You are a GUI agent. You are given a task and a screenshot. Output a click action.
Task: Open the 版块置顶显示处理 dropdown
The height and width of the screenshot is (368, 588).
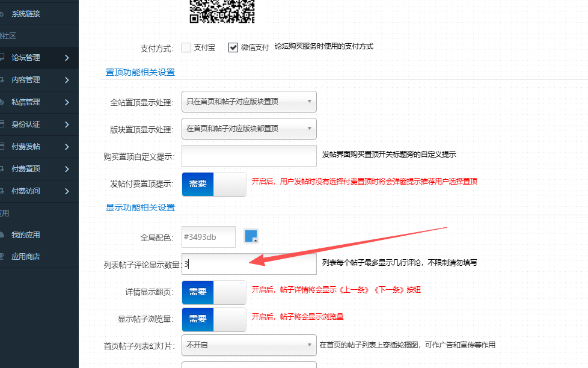click(x=249, y=129)
